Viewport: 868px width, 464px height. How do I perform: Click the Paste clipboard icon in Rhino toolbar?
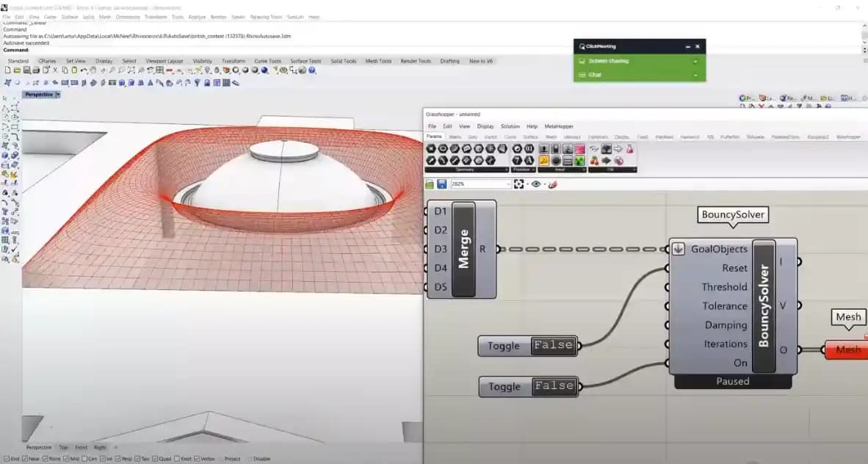pos(74,70)
